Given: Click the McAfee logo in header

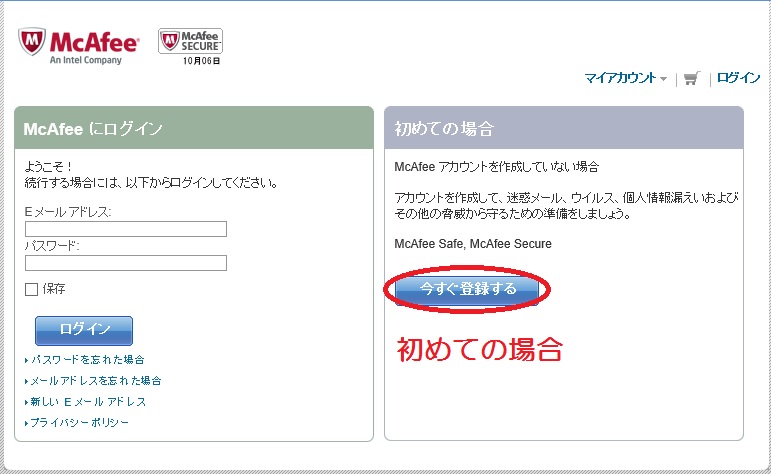Looking at the screenshot, I should tap(79, 46).
